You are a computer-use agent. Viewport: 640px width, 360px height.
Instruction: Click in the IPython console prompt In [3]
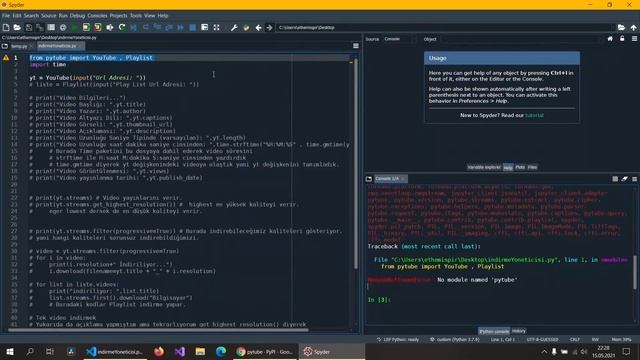380,300
